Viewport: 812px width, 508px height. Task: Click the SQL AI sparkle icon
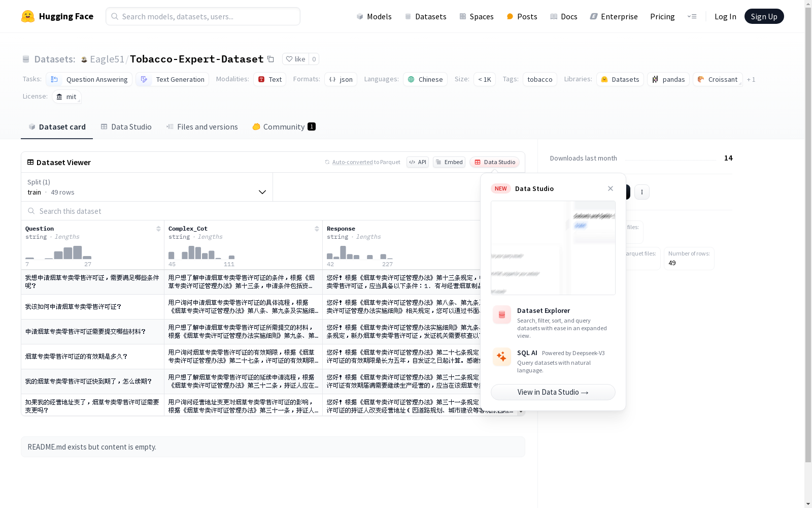point(502,357)
